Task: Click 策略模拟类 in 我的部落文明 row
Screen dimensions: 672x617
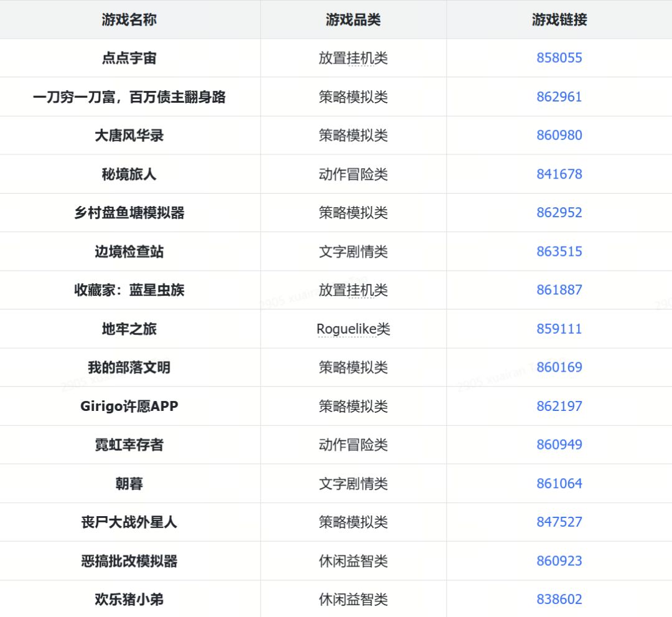Action: [x=353, y=367]
